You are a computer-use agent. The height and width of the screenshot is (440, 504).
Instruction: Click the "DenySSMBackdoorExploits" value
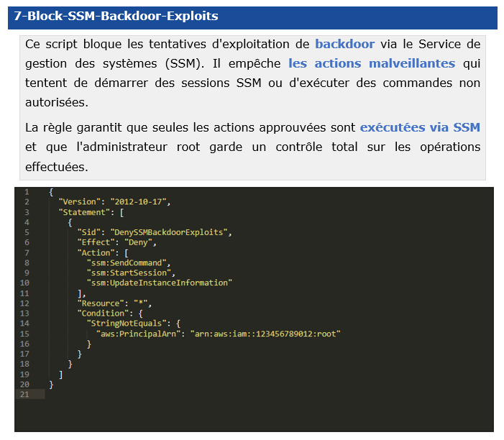pos(169,232)
